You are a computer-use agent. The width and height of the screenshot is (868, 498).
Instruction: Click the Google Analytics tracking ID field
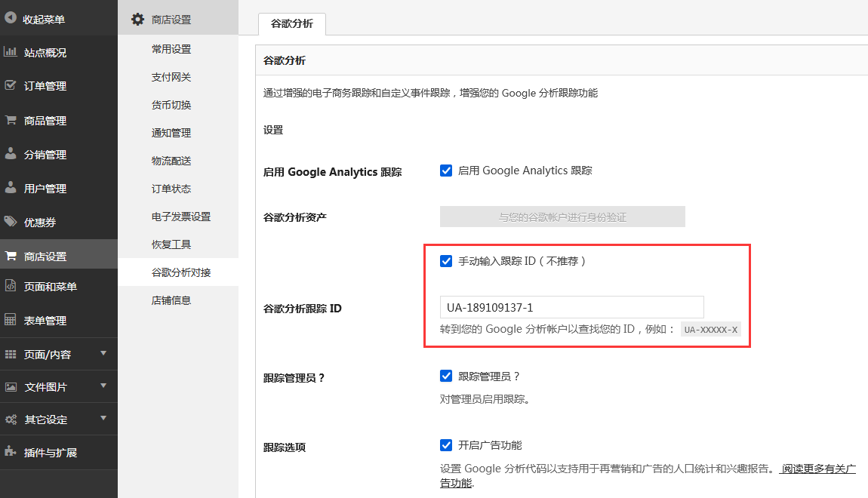(x=571, y=307)
